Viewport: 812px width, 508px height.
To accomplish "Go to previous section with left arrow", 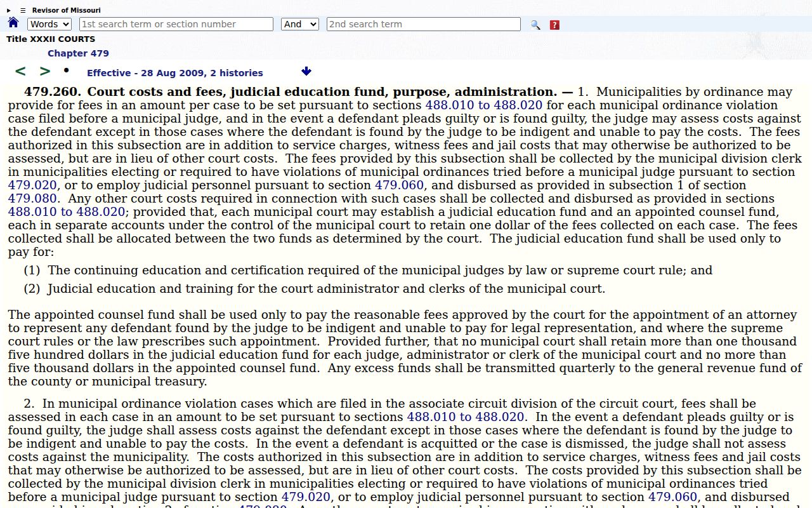I will (20, 71).
